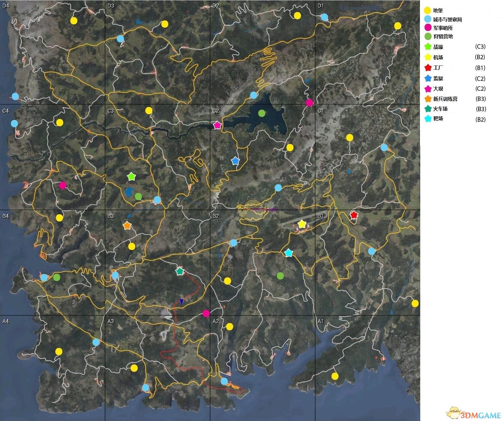Select the yellow bunker dot in grid A2
The height and width of the screenshot is (421, 504).
(230, 327)
